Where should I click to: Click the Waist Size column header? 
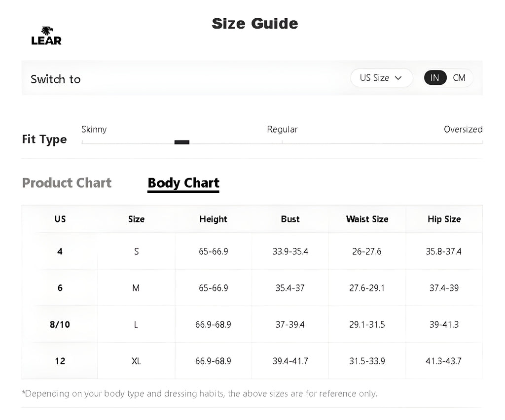(367, 219)
